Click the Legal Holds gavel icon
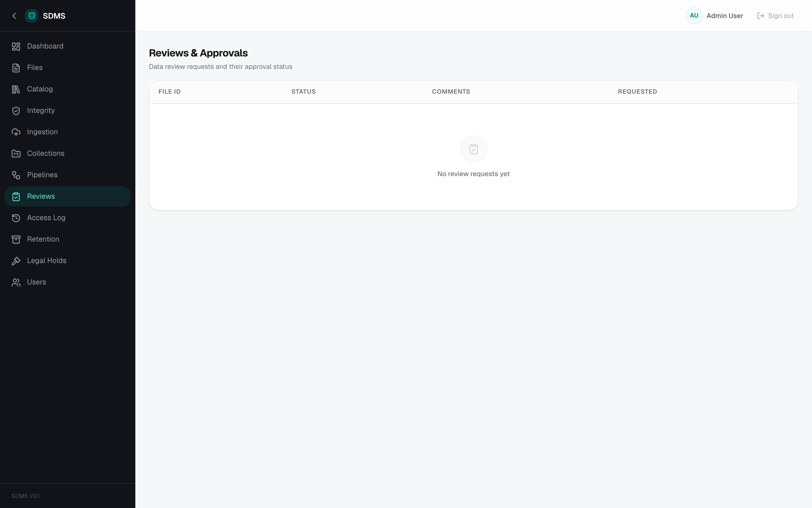 [16, 261]
